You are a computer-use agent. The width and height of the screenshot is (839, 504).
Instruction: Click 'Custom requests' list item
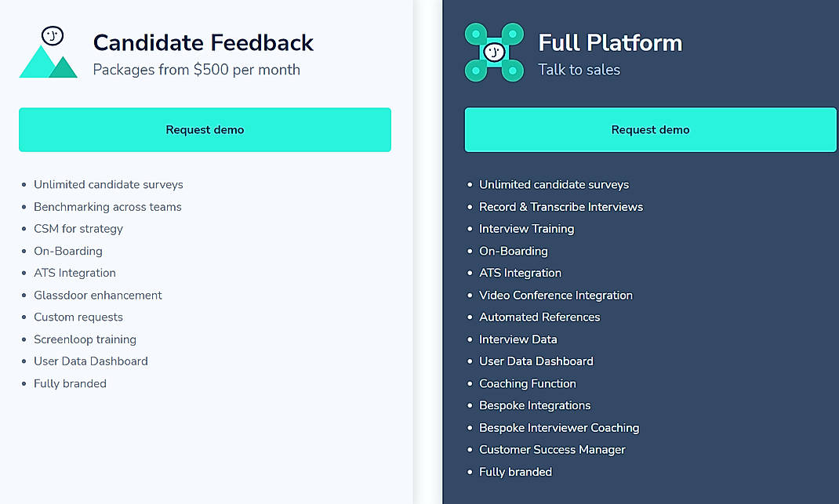[x=78, y=317]
